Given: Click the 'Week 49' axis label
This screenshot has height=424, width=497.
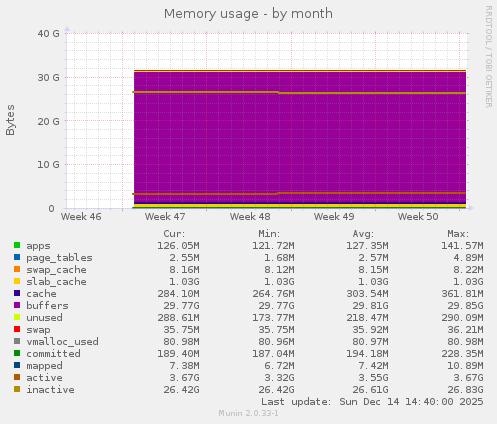Looking at the screenshot, I should pyautogui.click(x=334, y=217).
